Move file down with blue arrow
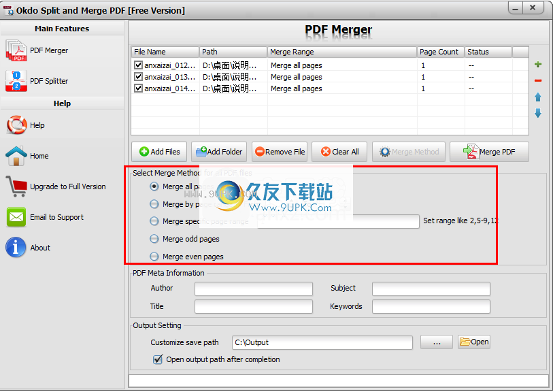The width and height of the screenshot is (553, 392). click(538, 113)
